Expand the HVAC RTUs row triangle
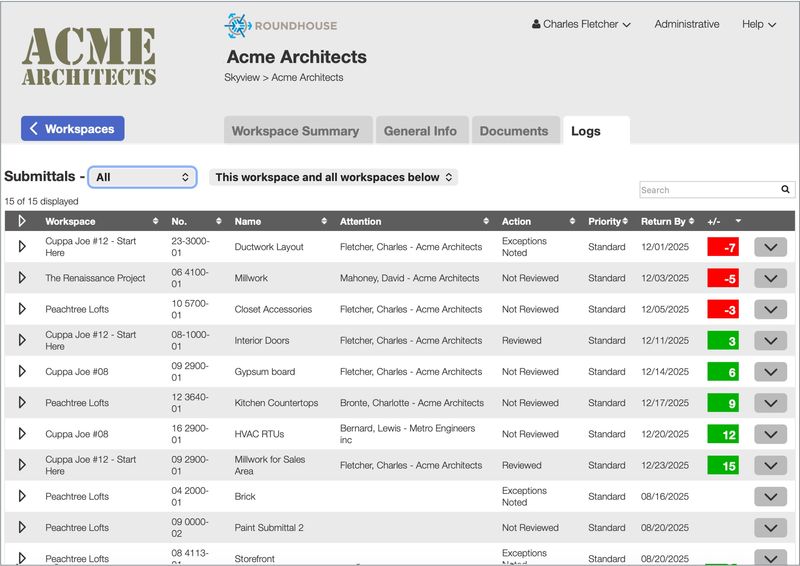Viewport: 800px width, 566px height. coord(22,433)
